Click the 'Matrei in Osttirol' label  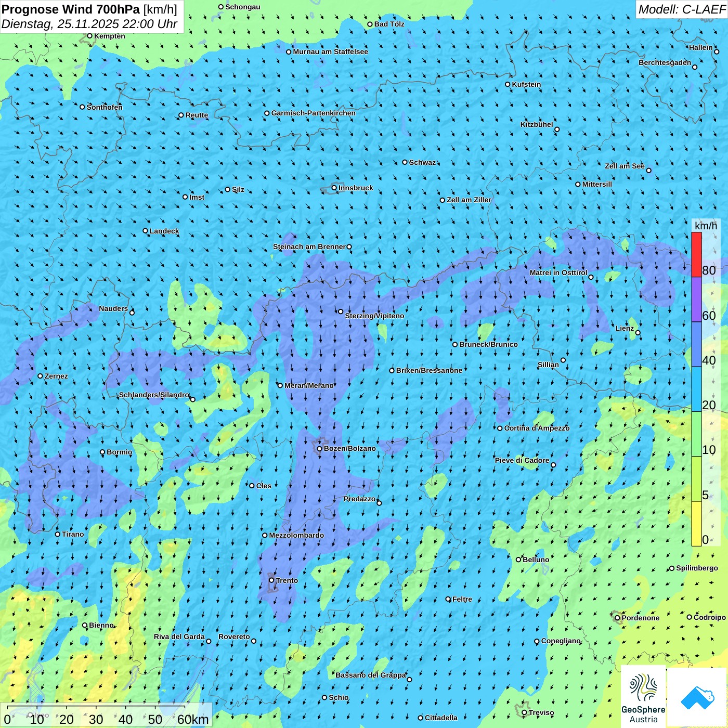[558, 272]
